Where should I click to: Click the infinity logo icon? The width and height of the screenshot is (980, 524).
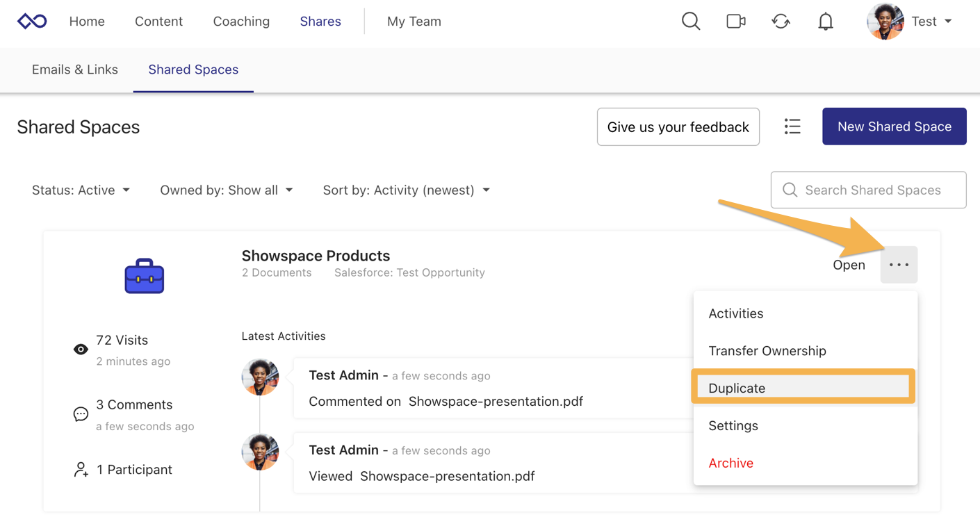click(x=32, y=22)
